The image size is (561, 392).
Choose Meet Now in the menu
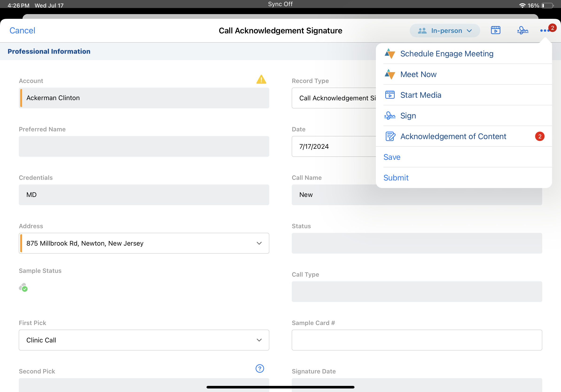(x=418, y=74)
